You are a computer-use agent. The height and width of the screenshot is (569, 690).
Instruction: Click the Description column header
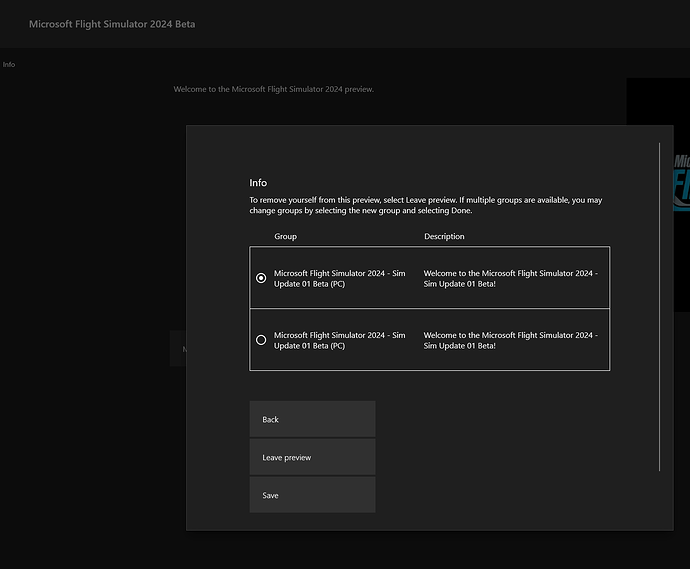[444, 237]
